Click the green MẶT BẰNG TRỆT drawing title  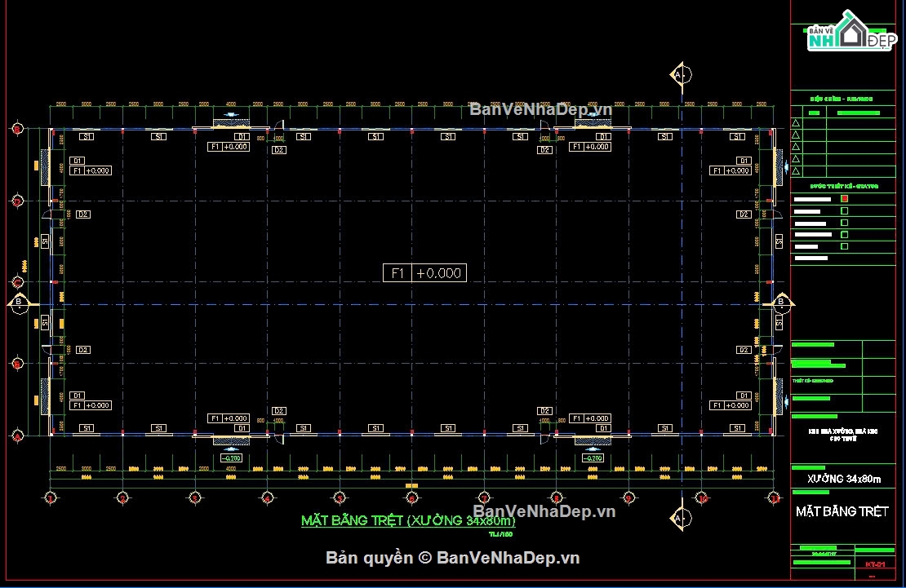pos(408,520)
